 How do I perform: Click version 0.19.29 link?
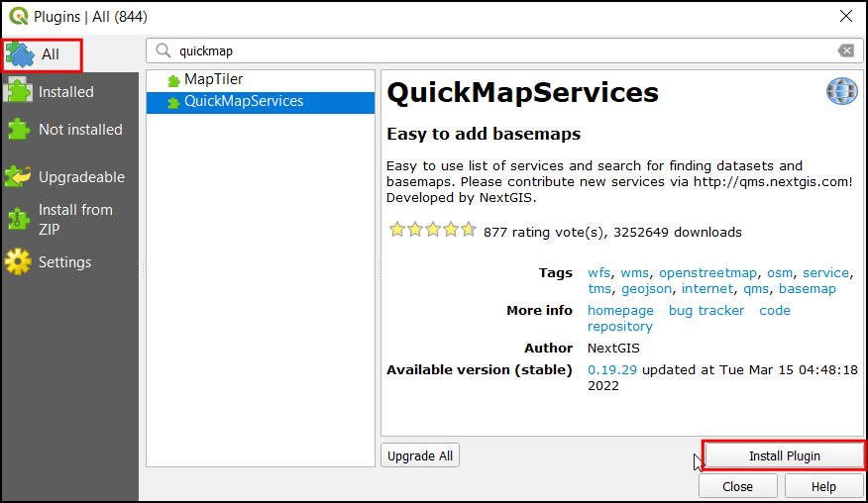(611, 369)
